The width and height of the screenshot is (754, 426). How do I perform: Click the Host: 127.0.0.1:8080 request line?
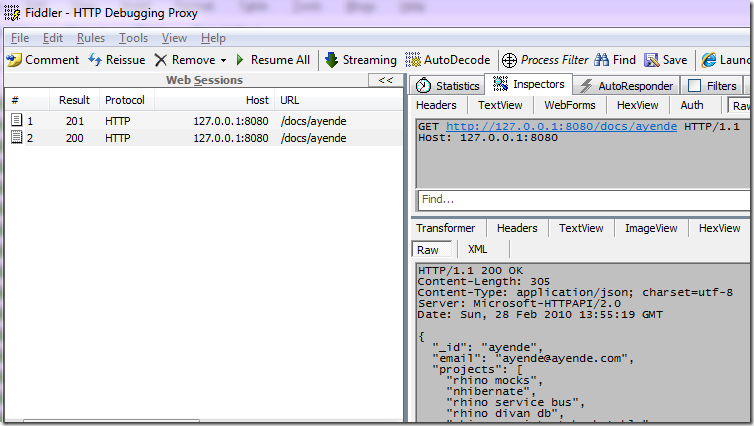pyautogui.click(x=488, y=138)
